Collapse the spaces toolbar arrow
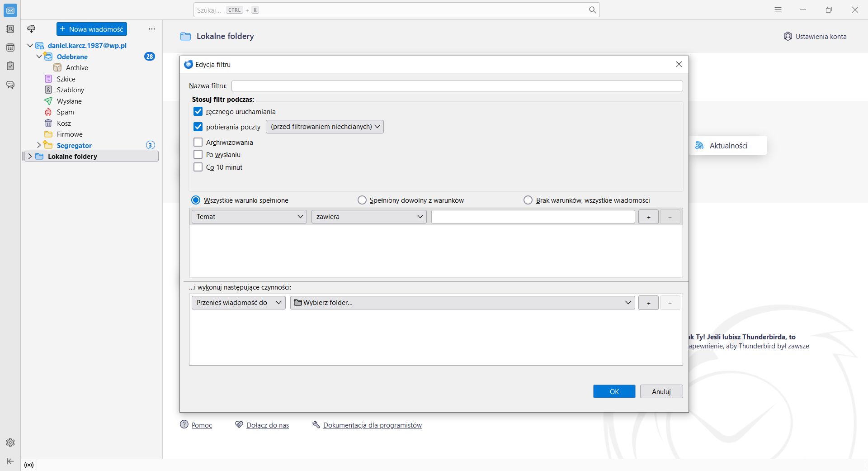The image size is (868, 471). pyautogui.click(x=10, y=461)
